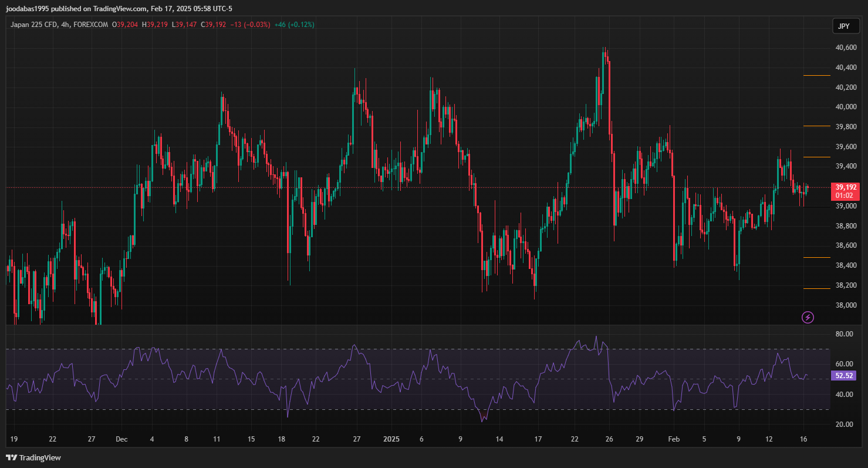Click the 19 date axis label

pyautogui.click(x=14, y=439)
